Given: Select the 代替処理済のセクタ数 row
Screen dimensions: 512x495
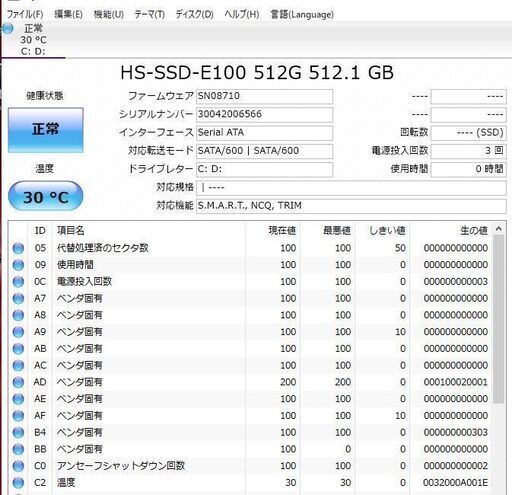Looking at the screenshot, I should (250, 248).
